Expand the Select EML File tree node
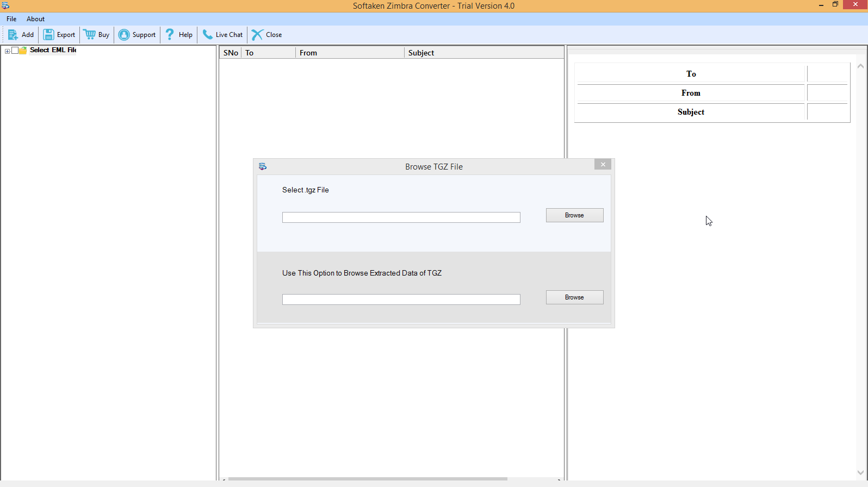 point(7,51)
